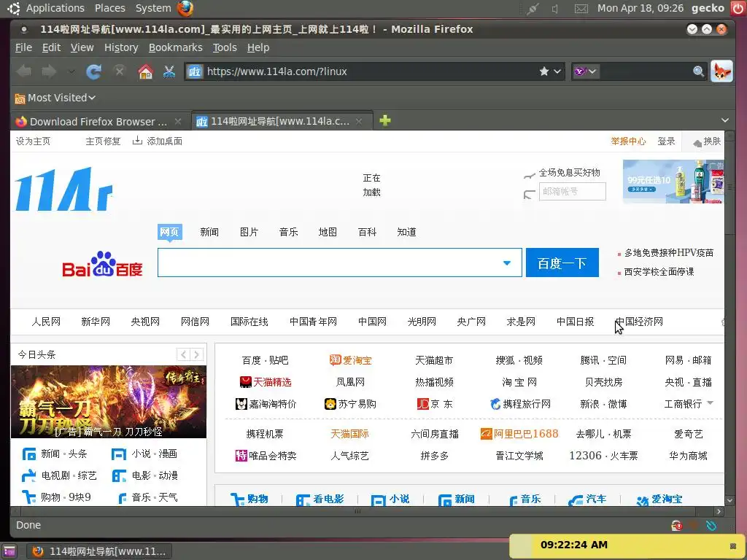This screenshot has height=560, width=747.
Task: Click the Firefox launcher icon in the top panel
Action: tap(185, 8)
